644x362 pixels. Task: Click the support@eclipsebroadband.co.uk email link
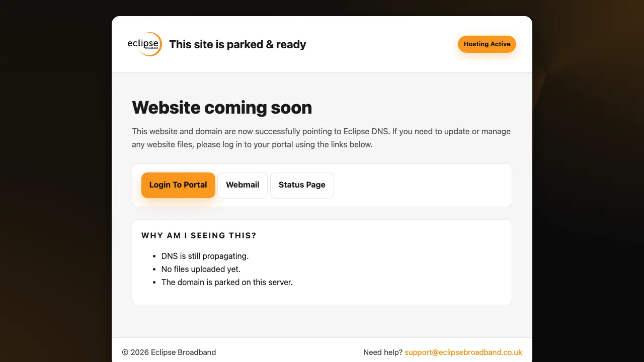[463, 352]
